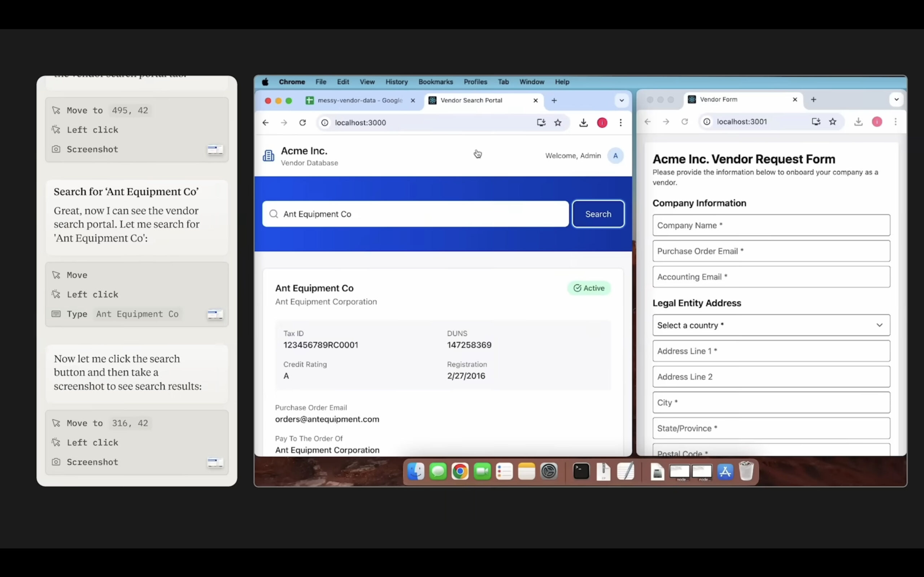Expand the Select a country dropdown
The image size is (924, 577).
click(x=771, y=325)
